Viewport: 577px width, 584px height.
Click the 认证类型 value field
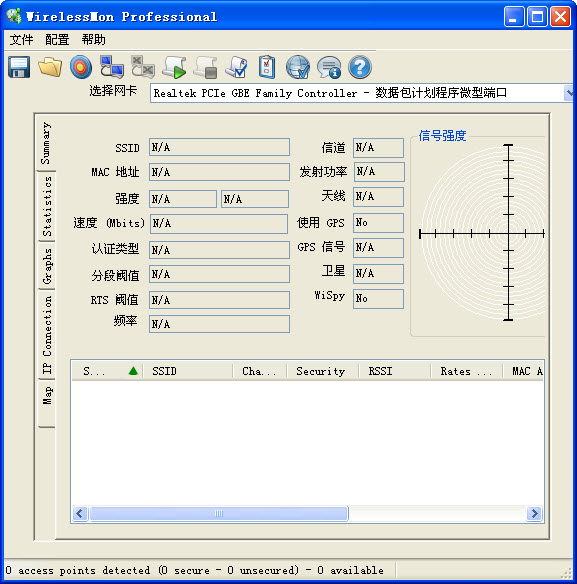pyautogui.click(x=219, y=250)
